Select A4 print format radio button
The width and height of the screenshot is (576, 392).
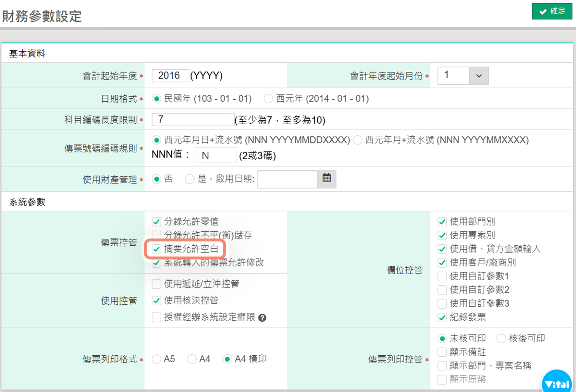(x=192, y=359)
